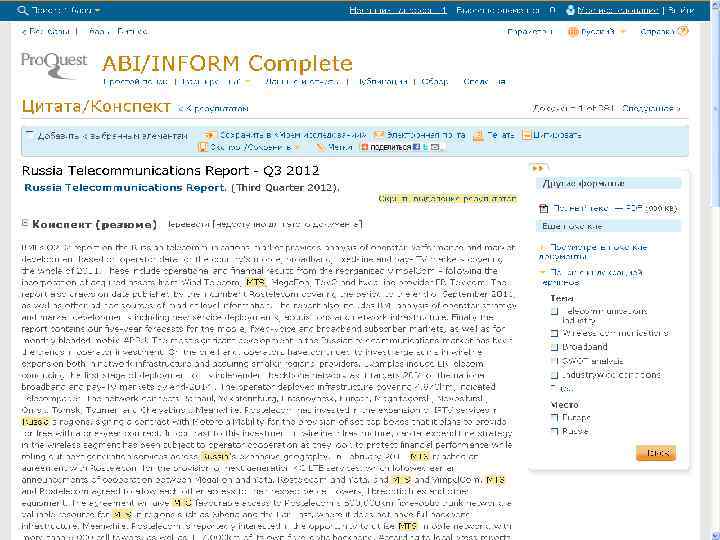Collapse the search with indexing terms arrow
The image size is (720, 540).
click(x=543, y=273)
